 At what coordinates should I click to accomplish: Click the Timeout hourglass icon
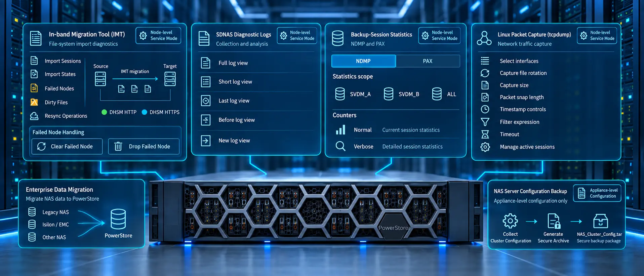[x=485, y=134]
